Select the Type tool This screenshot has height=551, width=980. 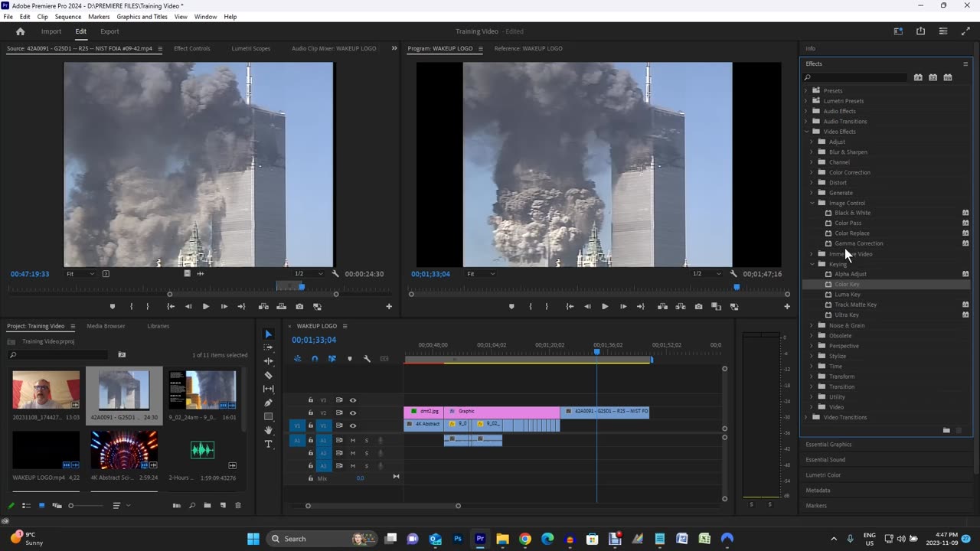[x=268, y=444]
